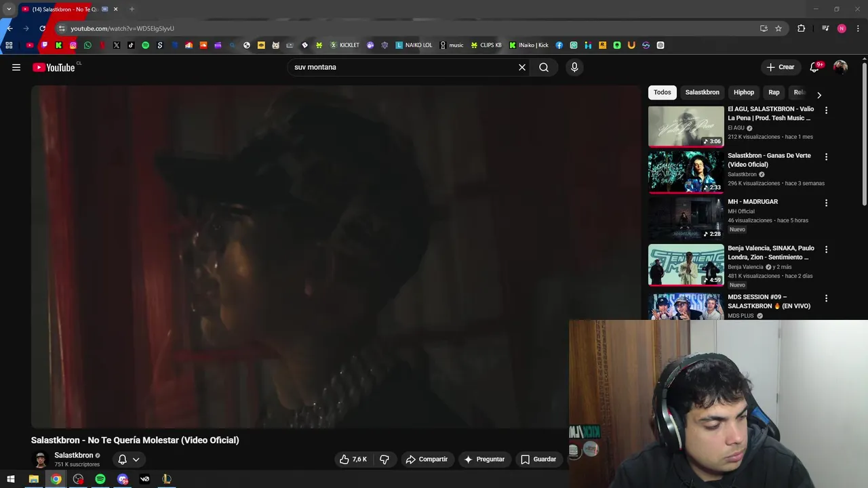This screenshot has height=488, width=868.
Task: Select the Rap filter chip
Action: (x=774, y=92)
